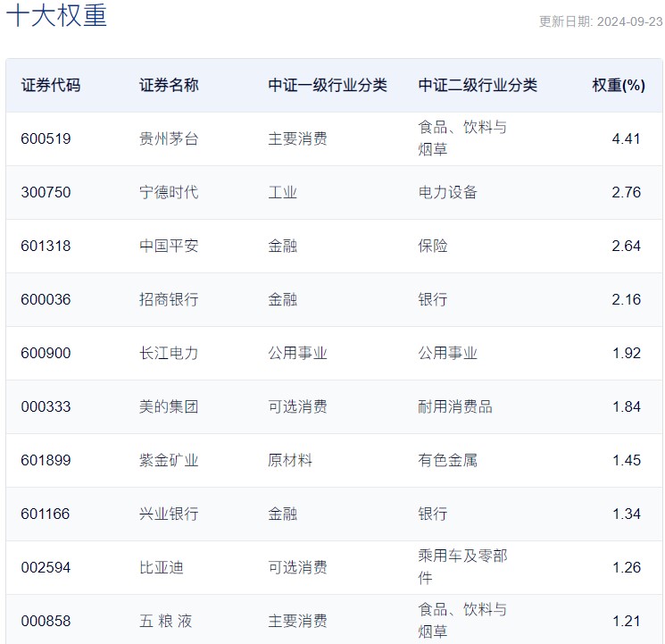Image resolution: width=665 pixels, height=644 pixels.
Task: Click weight value 1.92
Action: click(626, 353)
